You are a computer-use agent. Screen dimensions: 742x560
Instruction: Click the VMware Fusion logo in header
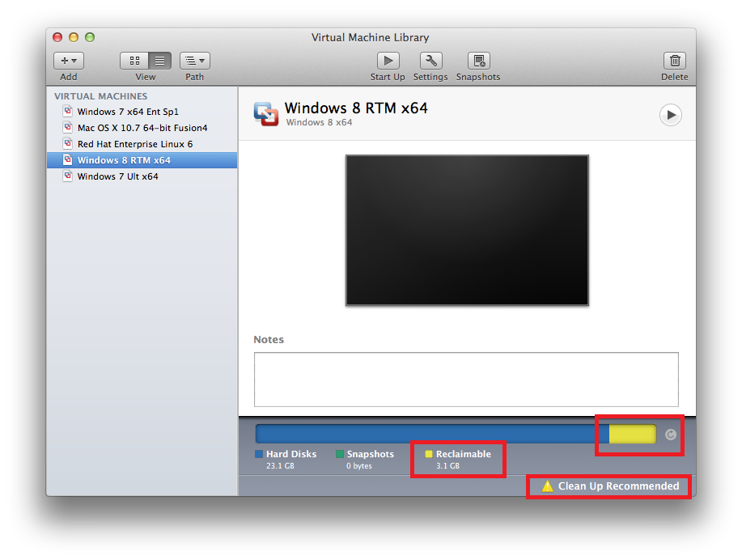(266, 114)
